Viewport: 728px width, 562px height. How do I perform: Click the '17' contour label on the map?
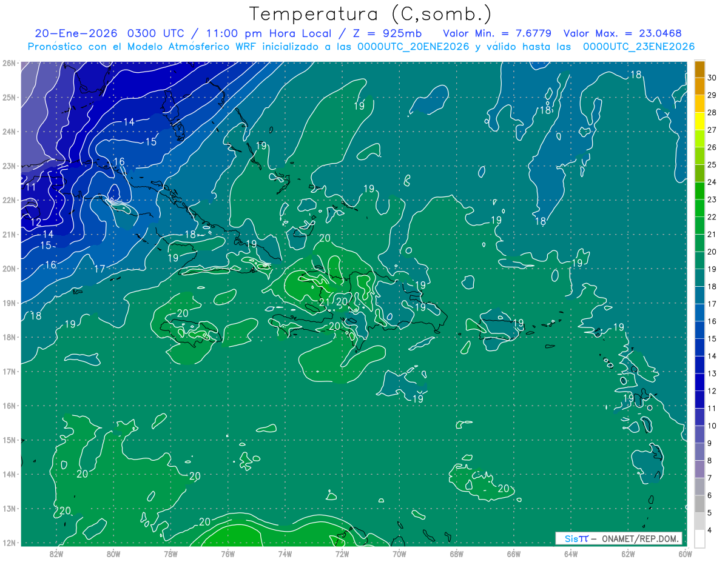pos(100,269)
